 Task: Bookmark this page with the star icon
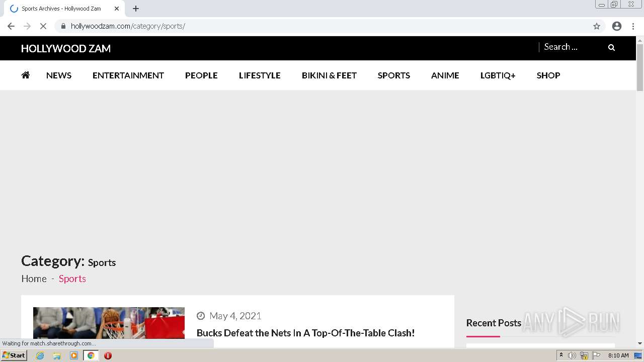597,26
